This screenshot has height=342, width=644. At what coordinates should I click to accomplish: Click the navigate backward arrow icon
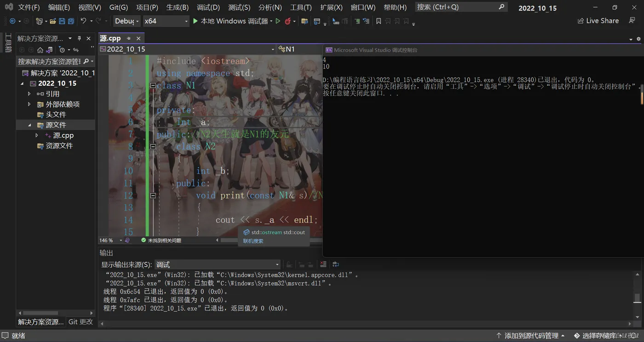tap(12, 21)
